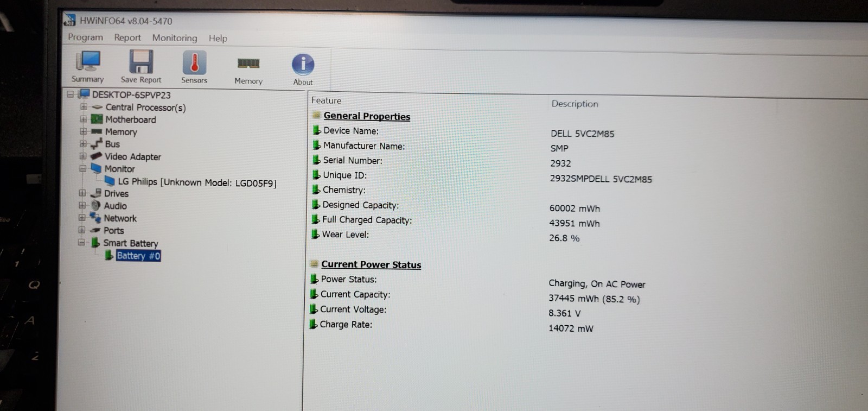Collapse the Smart Battery node

(81, 242)
